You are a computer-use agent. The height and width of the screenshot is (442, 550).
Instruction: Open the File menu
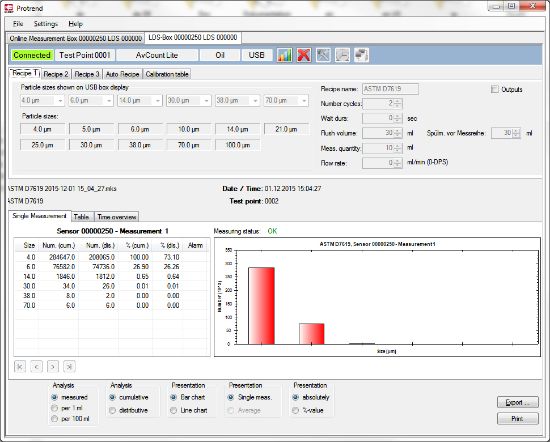[18, 24]
